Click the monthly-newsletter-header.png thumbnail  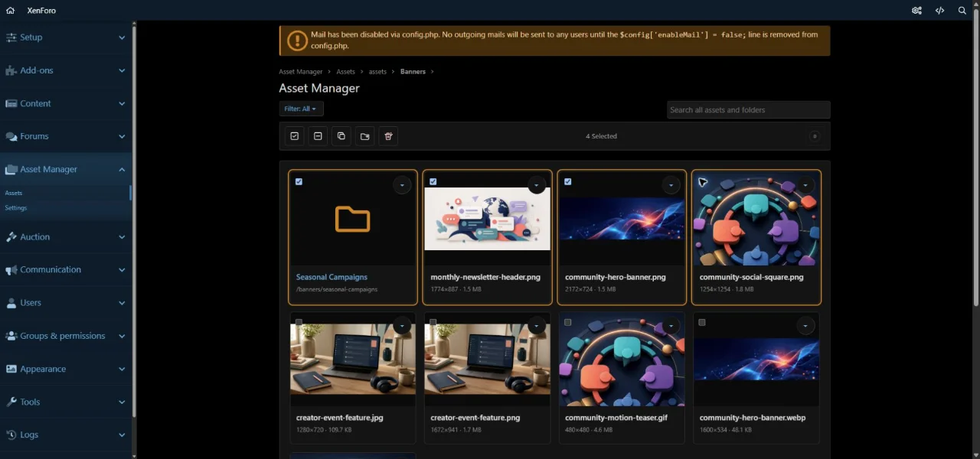488,219
